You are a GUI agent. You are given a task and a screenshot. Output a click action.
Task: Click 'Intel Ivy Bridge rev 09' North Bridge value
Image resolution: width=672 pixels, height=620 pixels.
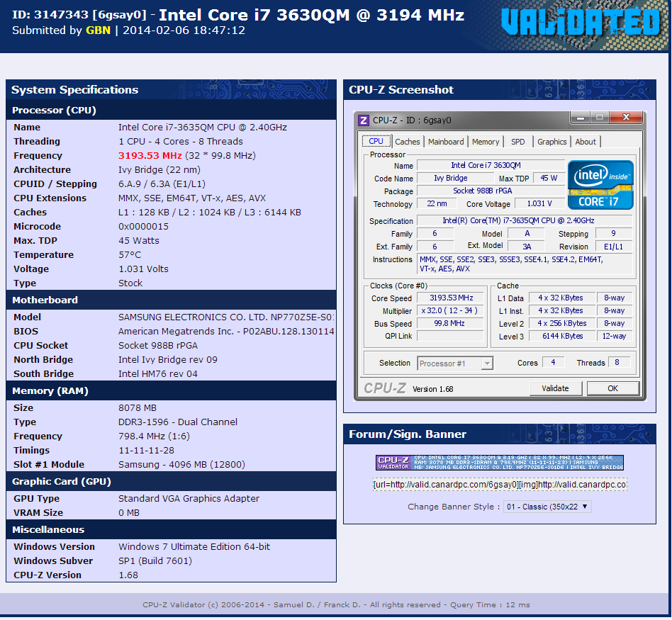click(167, 360)
